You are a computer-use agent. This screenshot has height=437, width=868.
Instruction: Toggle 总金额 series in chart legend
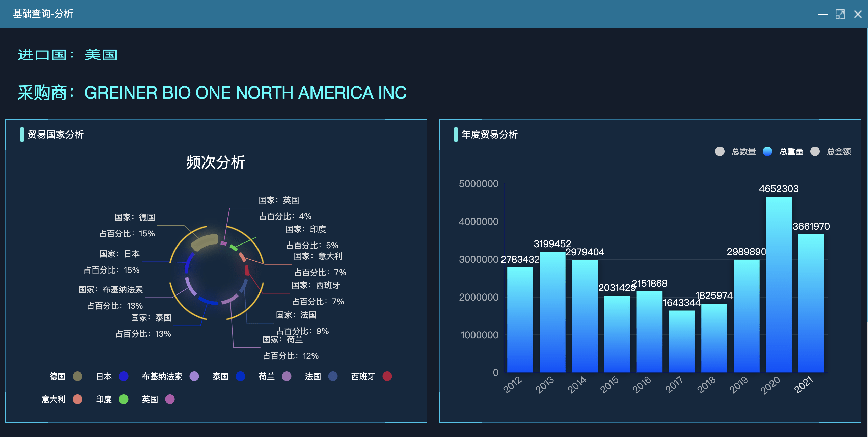[815, 151]
